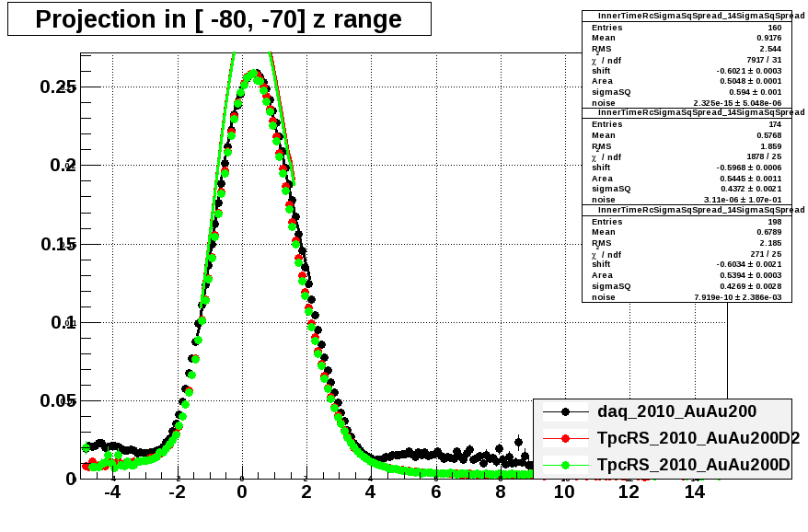The image size is (808, 532).
Task: Click the y-axis label 0.05
Action: click(x=58, y=400)
